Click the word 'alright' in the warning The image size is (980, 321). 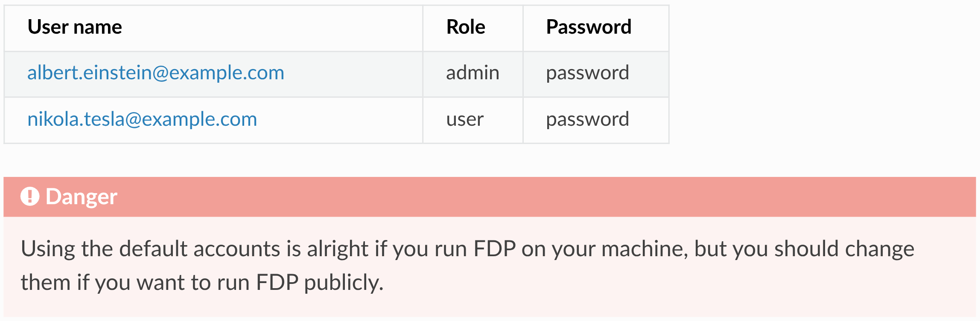tap(338, 249)
